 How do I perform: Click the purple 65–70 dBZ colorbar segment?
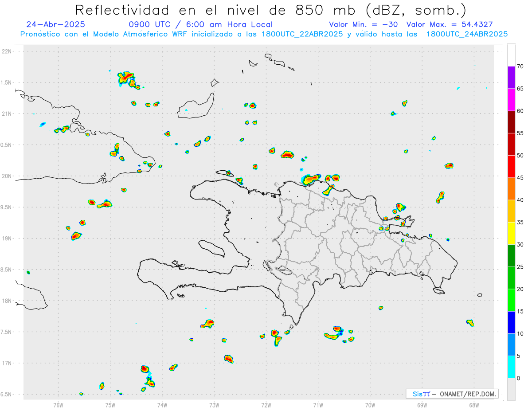[511, 78]
